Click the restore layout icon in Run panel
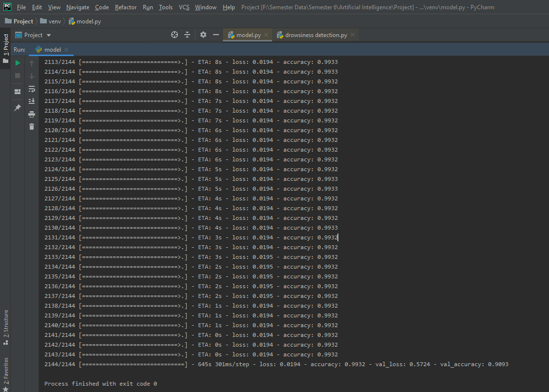The image size is (549, 392). pos(18,92)
